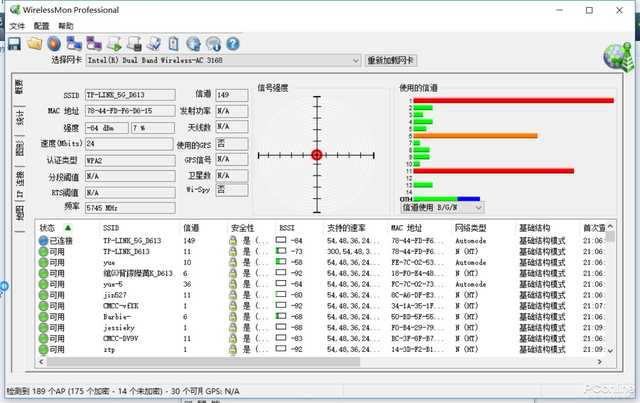Click the AP list vertical scrollbar down arrow
Viewport: 640px width, 403px height.
[610, 350]
